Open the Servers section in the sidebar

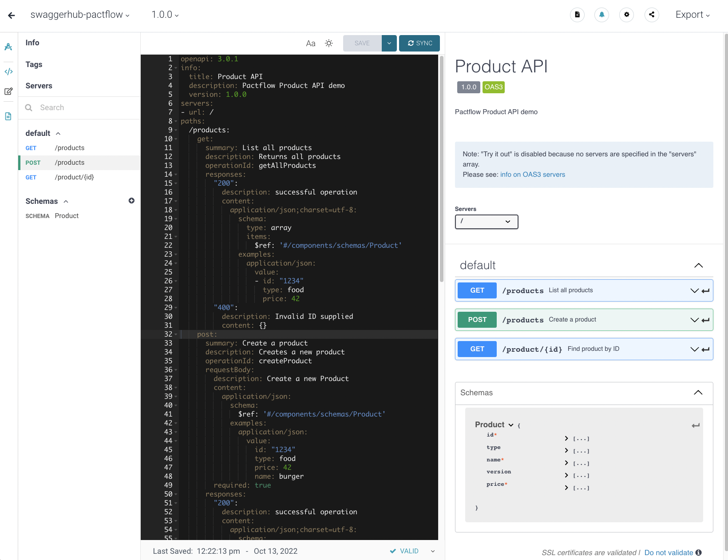click(x=39, y=86)
